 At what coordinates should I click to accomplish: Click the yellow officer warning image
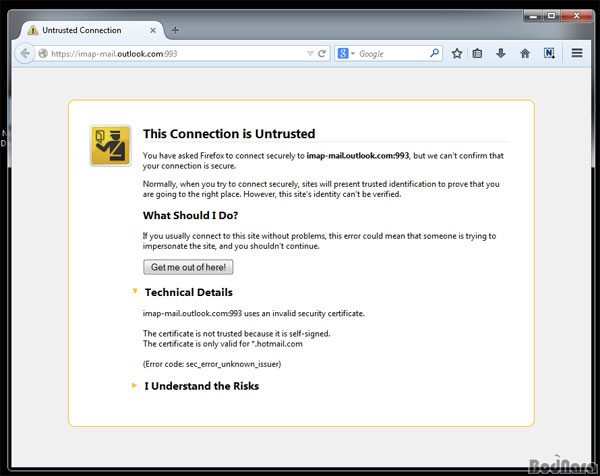pos(110,146)
